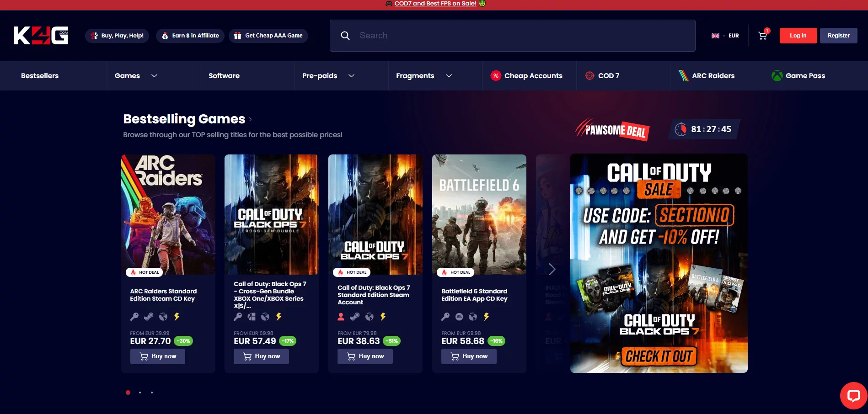Click the money bag icon on Earn $ in Affiliate
868x414 pixels.
point(165,36)
